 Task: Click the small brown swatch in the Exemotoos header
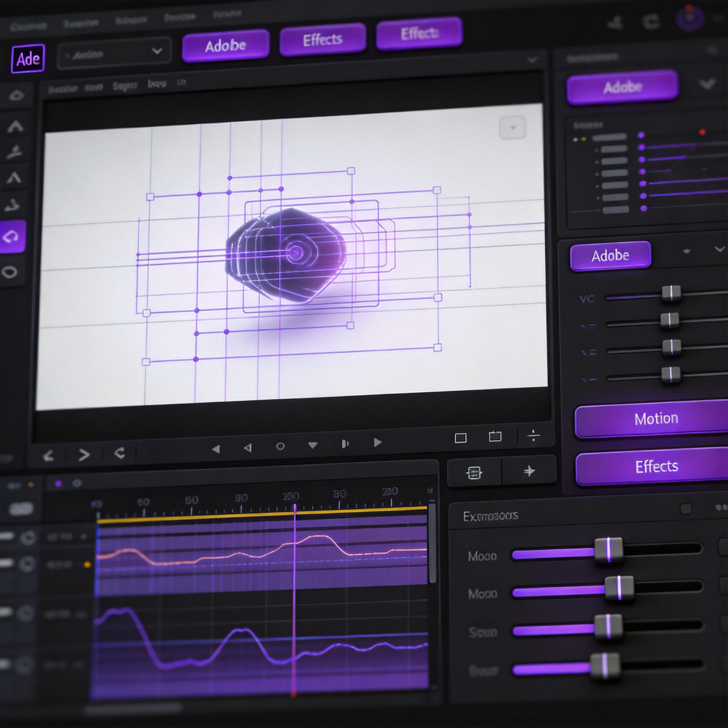[x=686, y=509]
